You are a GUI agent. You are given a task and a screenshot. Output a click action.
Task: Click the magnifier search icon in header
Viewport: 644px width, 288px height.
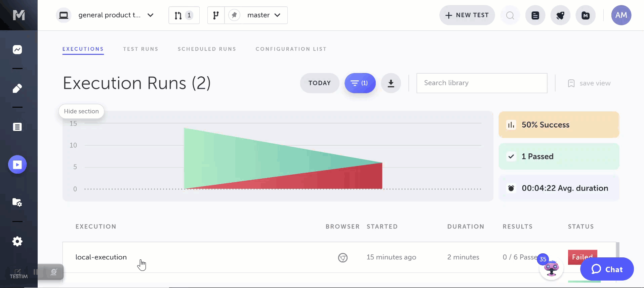pyautogui.click(x=510, y=15)
